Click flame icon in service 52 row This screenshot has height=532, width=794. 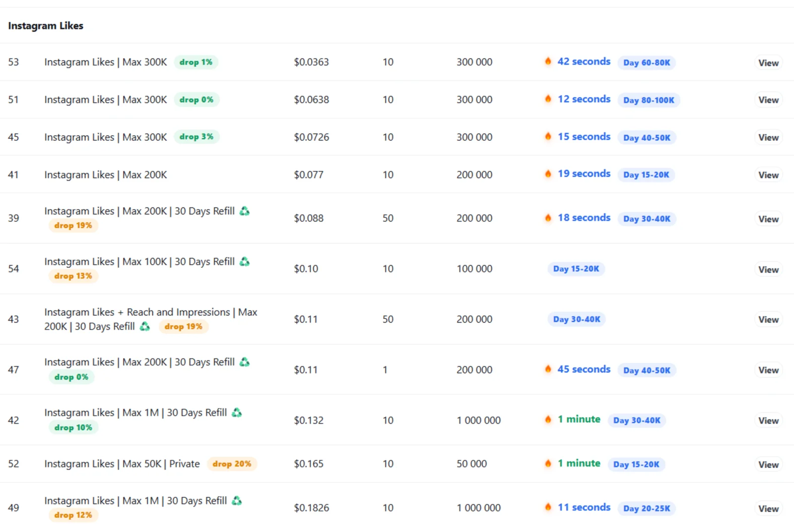[x=548, y=464]
